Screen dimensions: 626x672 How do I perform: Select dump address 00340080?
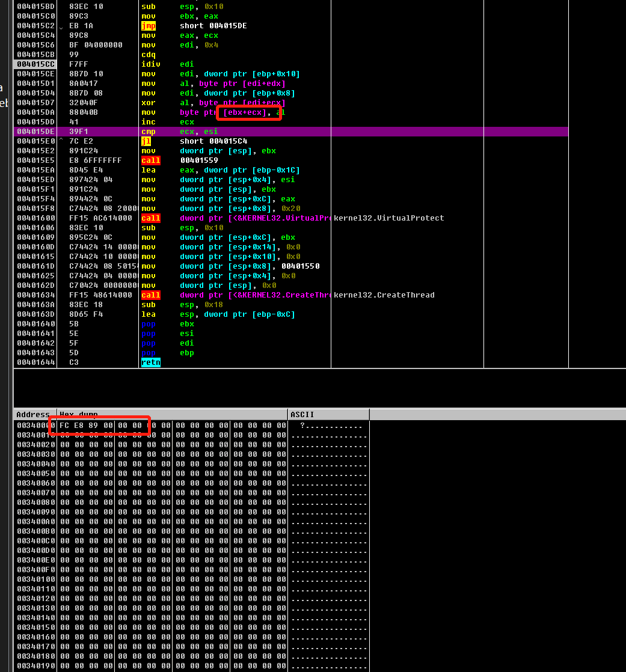click(x=36, y=502)
